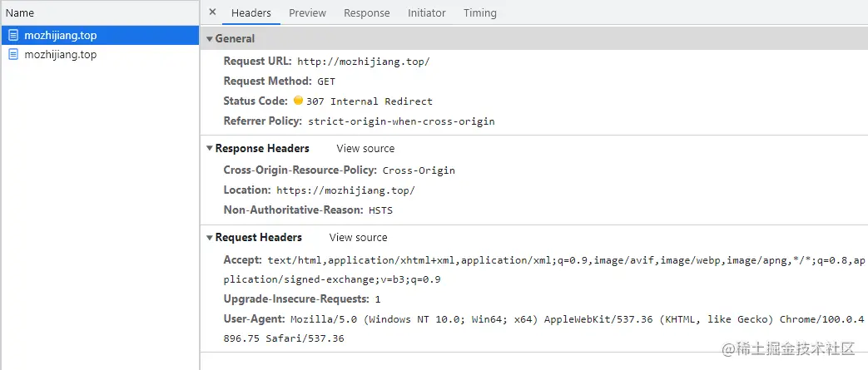Click document icon of highlighted mozhijiang.top request
The image size is (868, 370).
tap(13, 36)
